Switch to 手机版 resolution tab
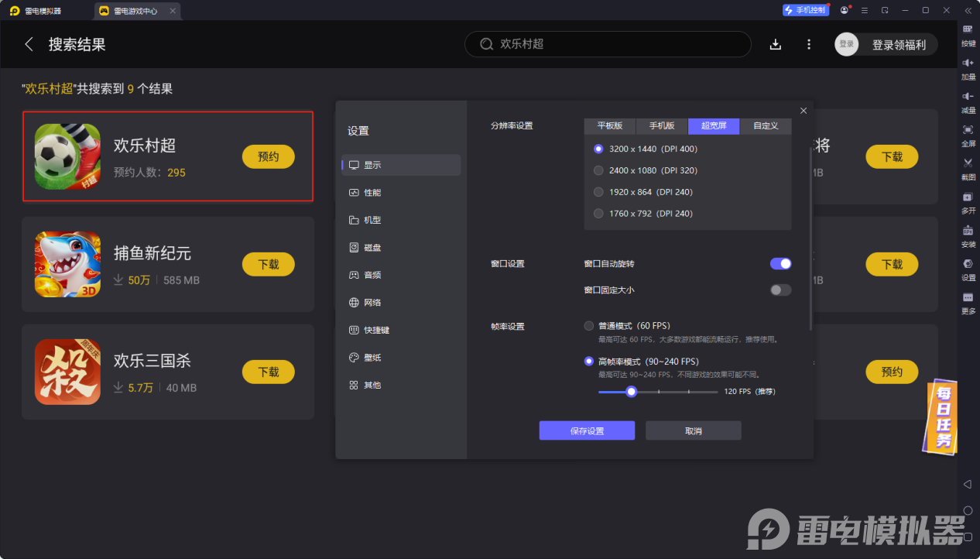Screen dimensions: 980x559 [x=661, y=126]
